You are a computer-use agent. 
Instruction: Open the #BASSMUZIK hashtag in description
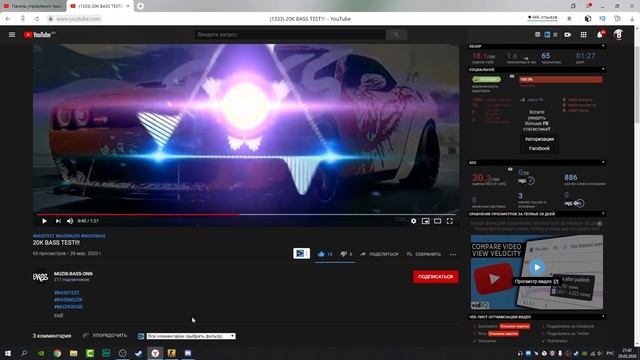(68, 300)
